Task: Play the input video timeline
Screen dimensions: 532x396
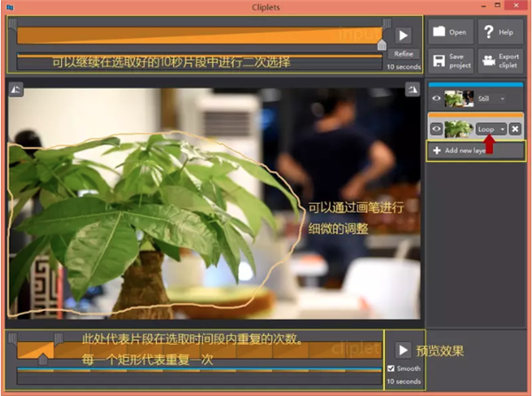Action: pos(403,35)
